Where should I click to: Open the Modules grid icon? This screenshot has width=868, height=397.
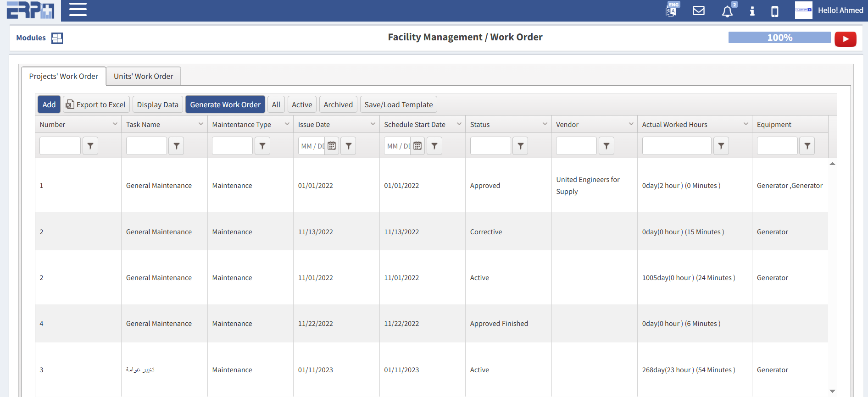(x=57, y=38)
